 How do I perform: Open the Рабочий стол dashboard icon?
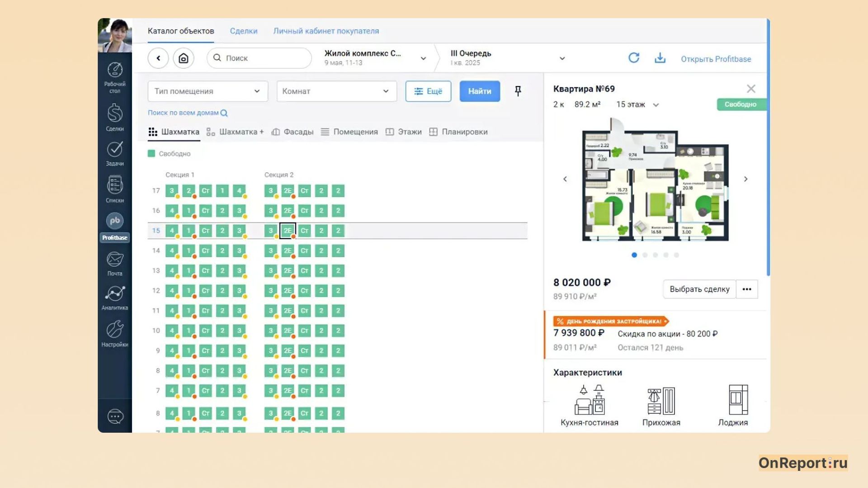pos(115,71)
